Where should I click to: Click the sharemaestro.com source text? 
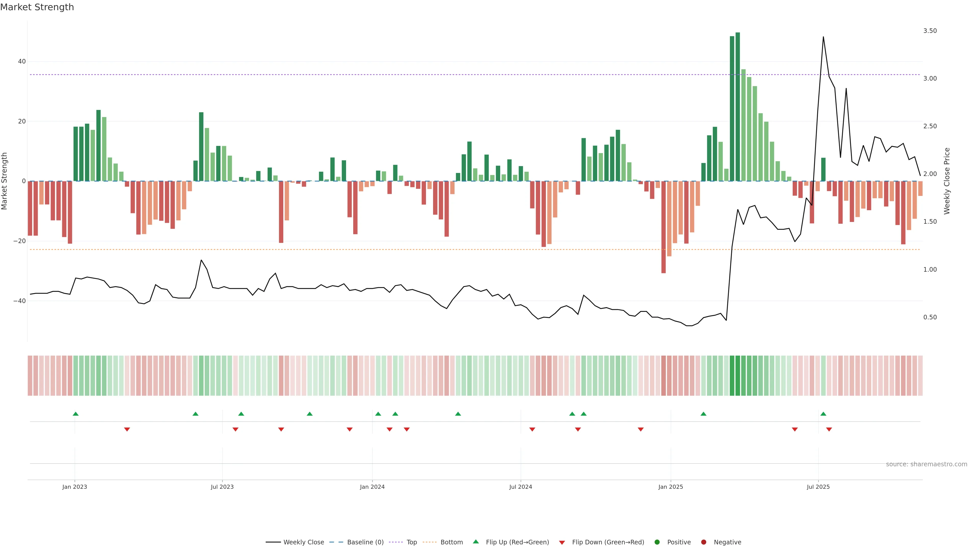coord(926,464)
